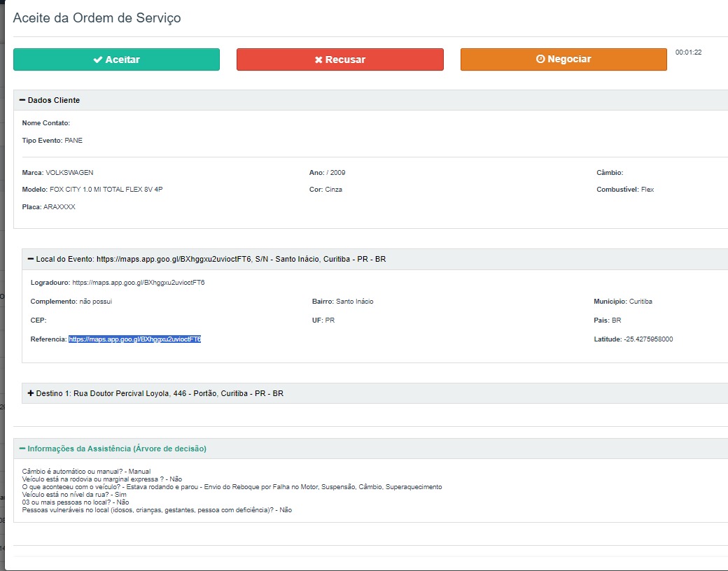The height and width of the screenshot is (571, 728).
Task: Click the clock icon on Negociar
Action: (x=540, y=59)
